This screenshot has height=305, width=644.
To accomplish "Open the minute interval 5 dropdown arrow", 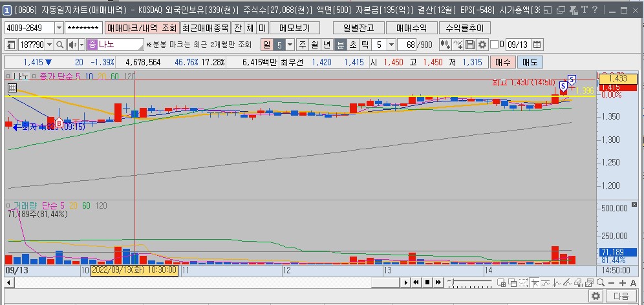I will tap(391, 45).
